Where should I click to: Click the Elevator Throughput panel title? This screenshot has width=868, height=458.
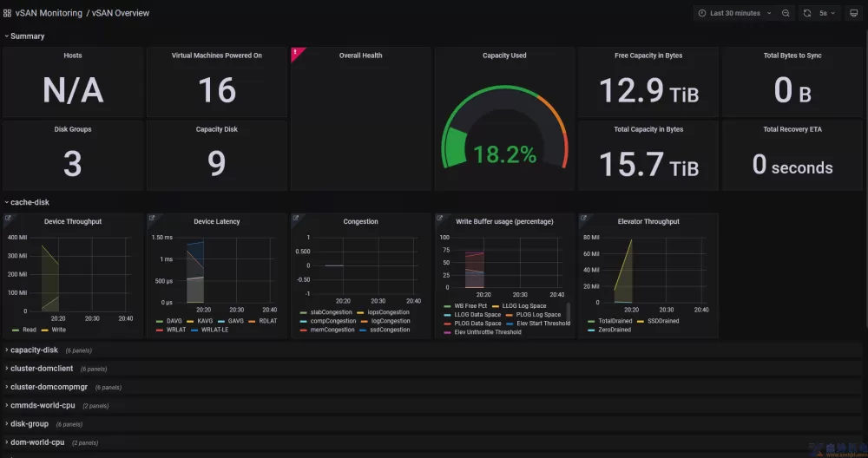tap(648, 222)
